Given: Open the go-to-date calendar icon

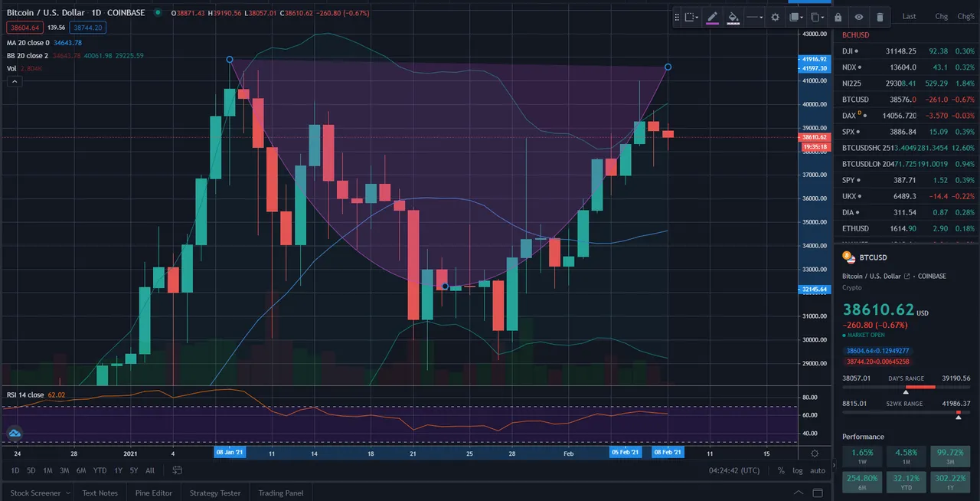Looking at the screenshot, I should point(177,470).
